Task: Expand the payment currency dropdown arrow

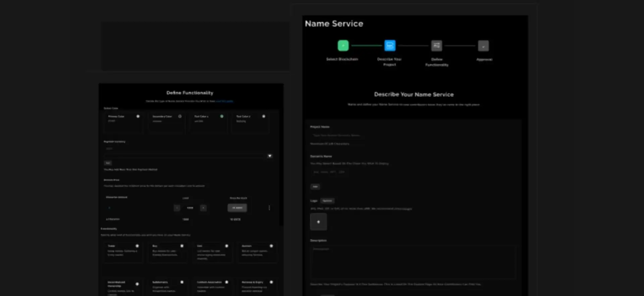Action: point(270,156)
